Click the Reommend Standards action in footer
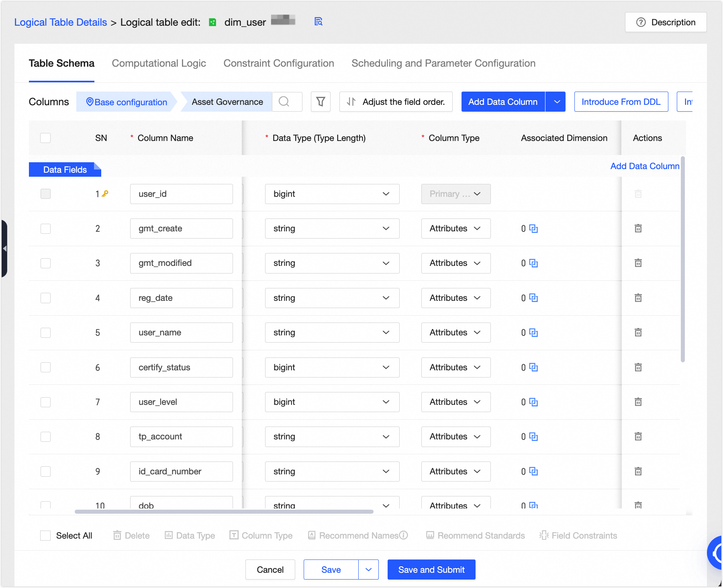Screen dimensions: 723x588 [x=476, y=535]
